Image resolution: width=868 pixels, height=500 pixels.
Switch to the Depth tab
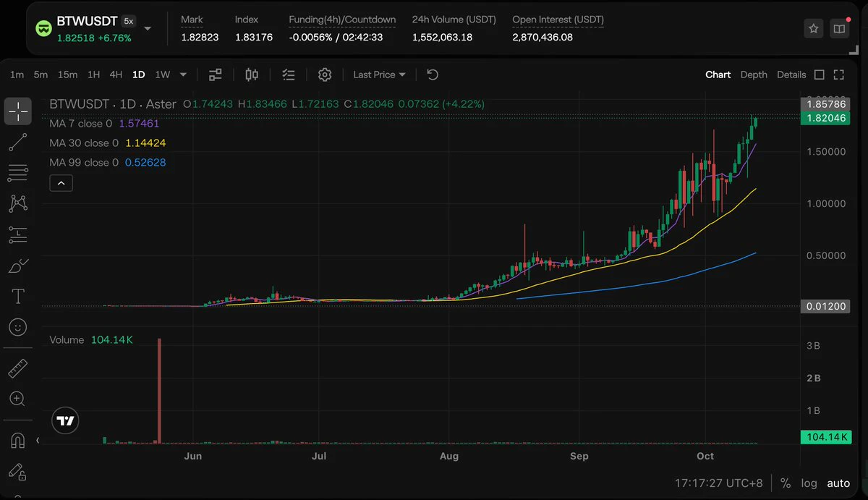pyautogui.click(x=754, y=75)
